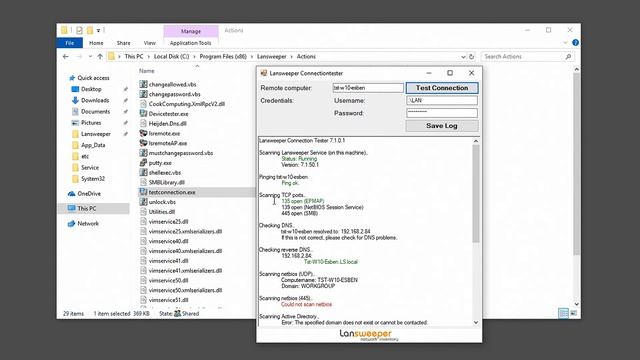The image size is (640, 360).
Task: Click the Test Connection button
Action: coord(442,88)
